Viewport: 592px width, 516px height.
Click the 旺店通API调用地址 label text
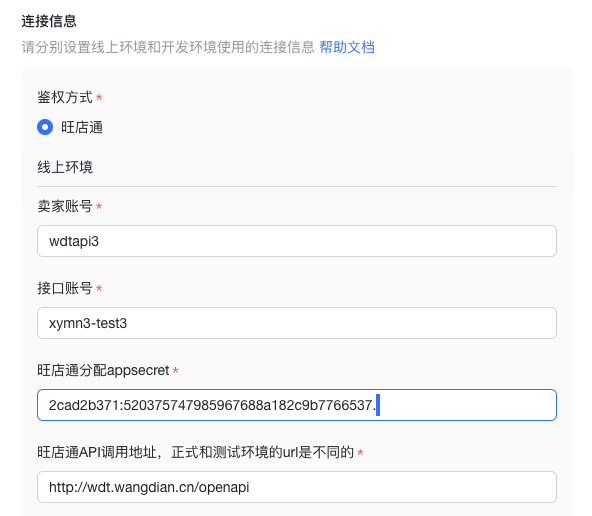coord(195,452)
